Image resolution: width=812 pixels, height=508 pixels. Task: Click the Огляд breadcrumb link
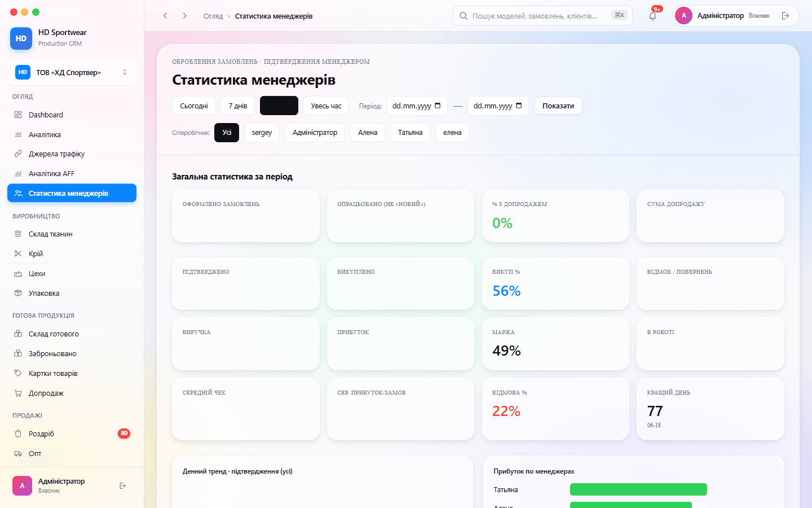(x=213, y=16)
